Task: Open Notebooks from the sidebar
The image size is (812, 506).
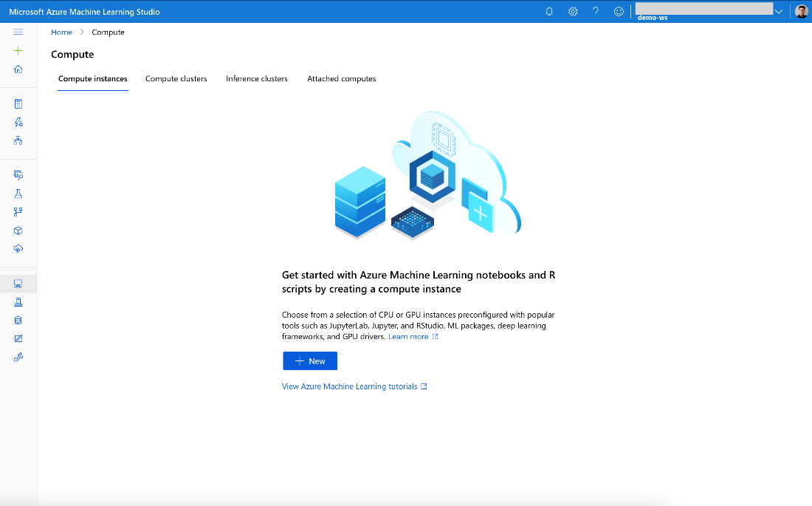Action: tap(18, 103)
